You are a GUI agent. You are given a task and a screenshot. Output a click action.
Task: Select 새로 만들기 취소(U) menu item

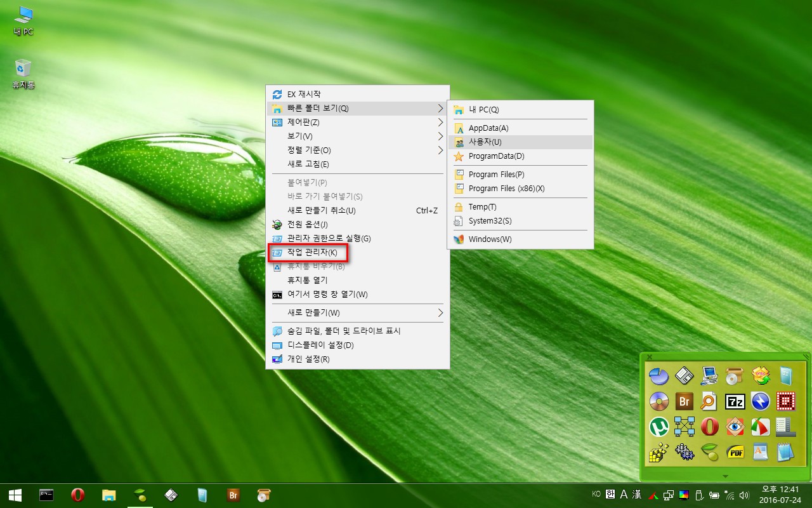pyautogui.click(x=357, y=210)
